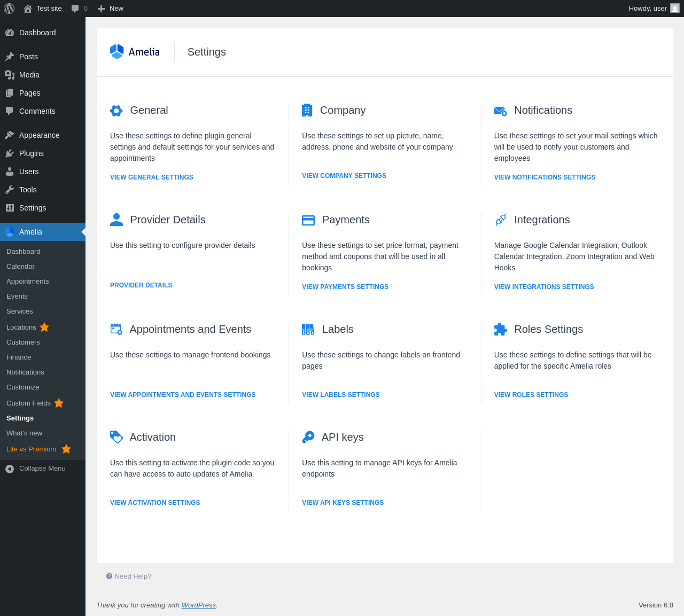Open Comments in the sidebar
Viewport: 684px width, 616px height.
click(43, 111)
